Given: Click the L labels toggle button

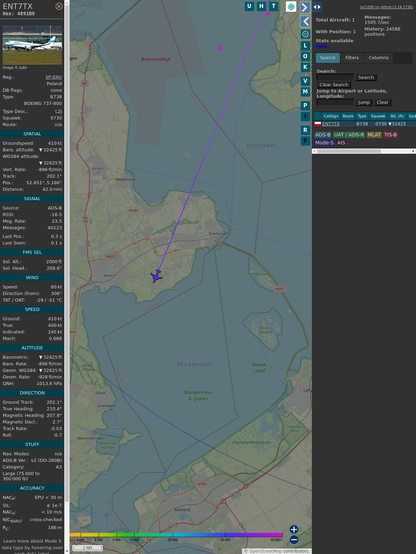Looking at the screenshot, I should click(305, 46).
